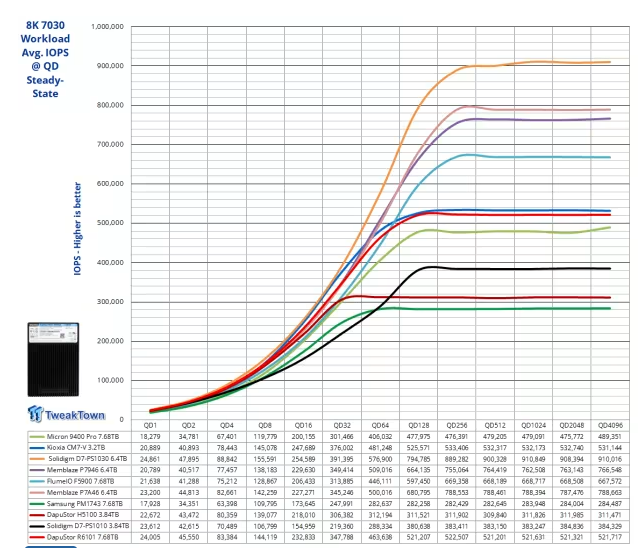The height and width of the screenshot is (548, 640).
Task: Select the DapuStor R6101 7.68TB row label
Action: [82, 537]
